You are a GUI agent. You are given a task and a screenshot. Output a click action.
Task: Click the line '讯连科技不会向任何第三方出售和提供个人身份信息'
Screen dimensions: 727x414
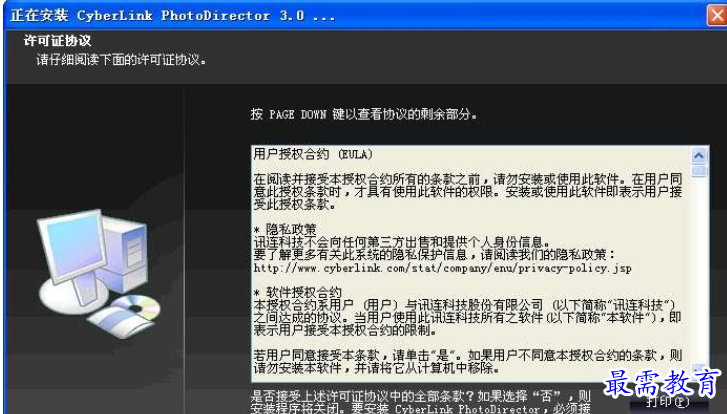(402, 242)
